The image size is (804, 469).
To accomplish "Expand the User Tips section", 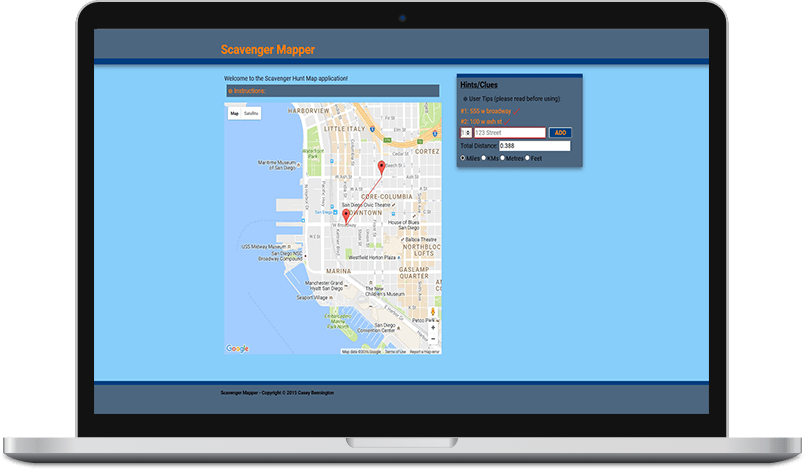I will point(512,98).
